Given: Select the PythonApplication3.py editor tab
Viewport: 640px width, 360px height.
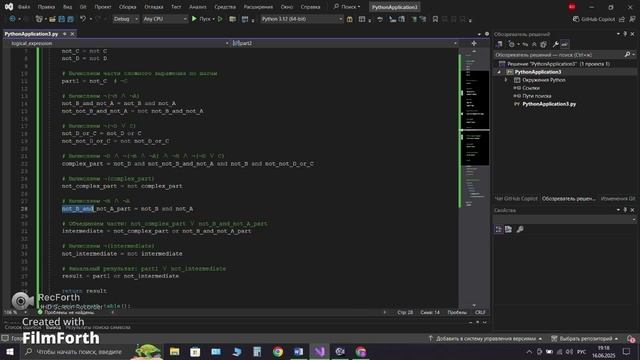Looking at the screenshot, I should (x=31, y=34).
